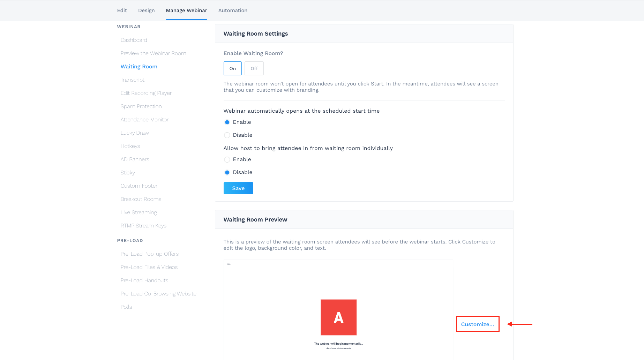View Pre-Load Pop-up Offers

pyautogui.click(x=150, y=254)
